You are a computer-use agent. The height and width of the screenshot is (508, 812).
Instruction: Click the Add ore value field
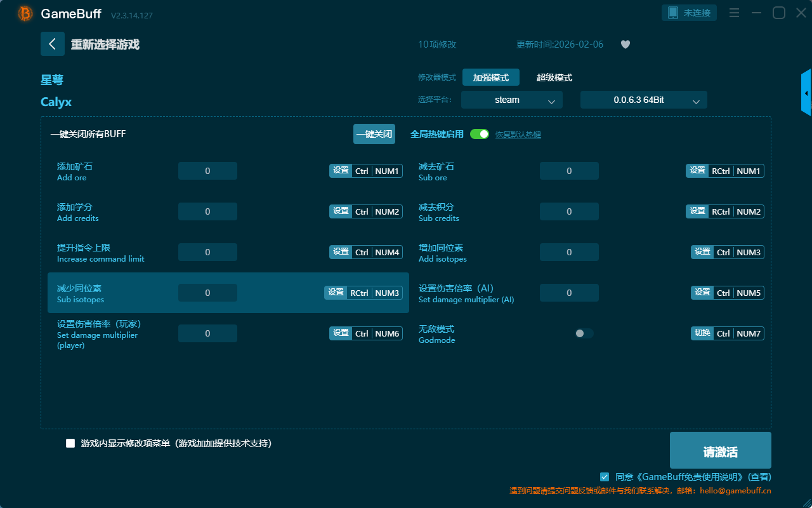click(x=207, y=171)
